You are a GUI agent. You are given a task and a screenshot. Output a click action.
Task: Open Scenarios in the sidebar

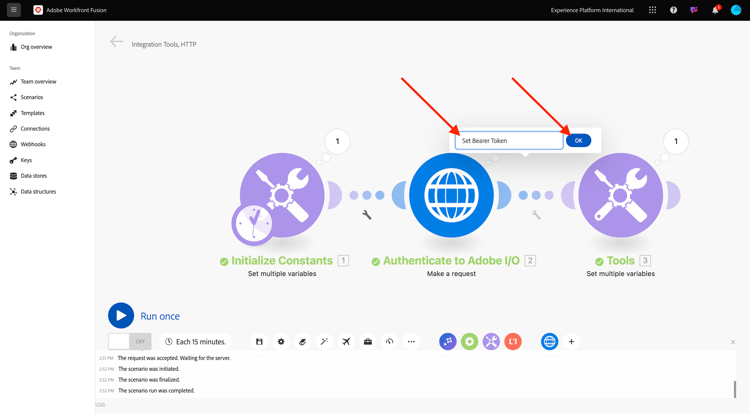[x=26, y=97]
